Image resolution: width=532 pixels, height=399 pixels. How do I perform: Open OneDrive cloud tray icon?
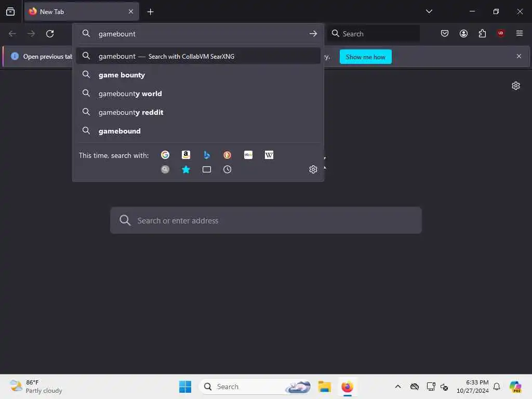coord(414,387)
